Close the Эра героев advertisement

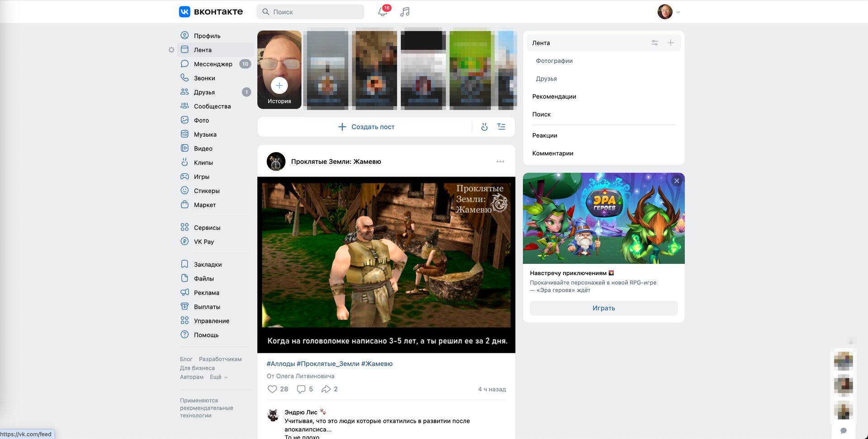677,181
